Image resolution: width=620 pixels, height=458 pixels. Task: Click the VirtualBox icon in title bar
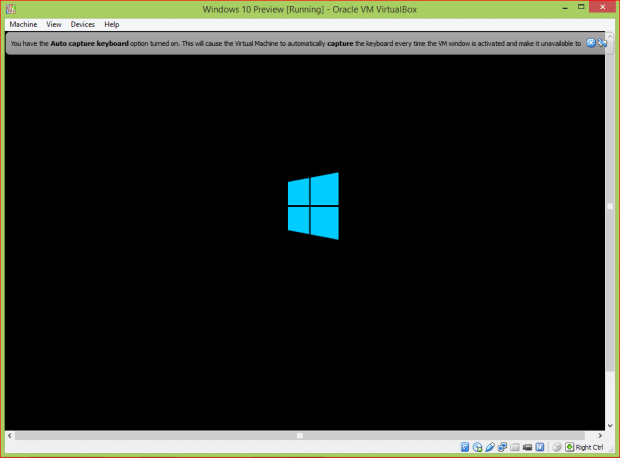[x=11, y=9]
